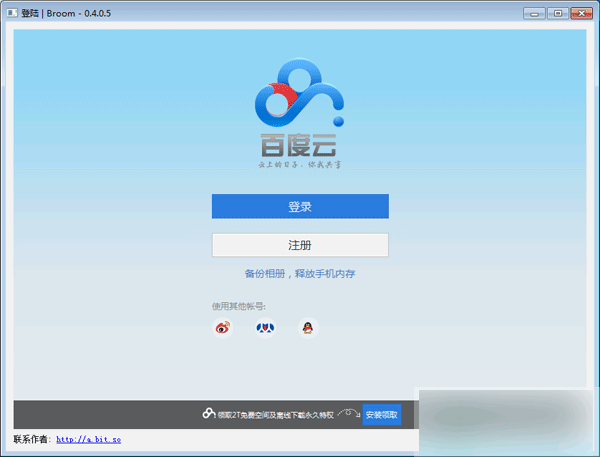Sign in with the Weibo icon

[x=223, y=327]
